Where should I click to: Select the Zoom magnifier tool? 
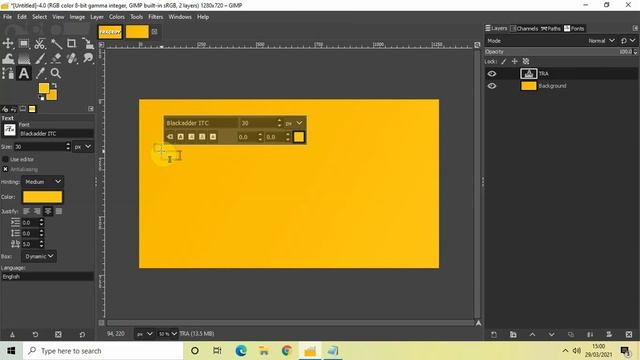tap(56, 73)
